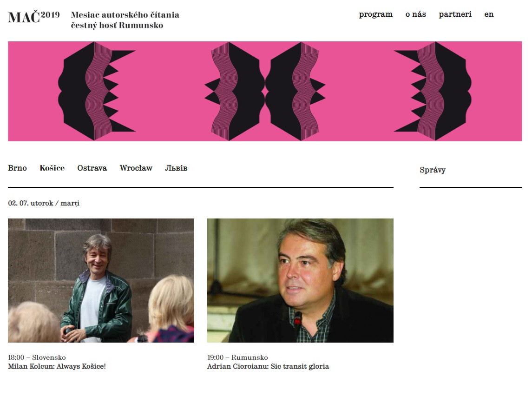Go to the partneri page
This screenshot has width=532, height=410.
(x=455, y=14)
